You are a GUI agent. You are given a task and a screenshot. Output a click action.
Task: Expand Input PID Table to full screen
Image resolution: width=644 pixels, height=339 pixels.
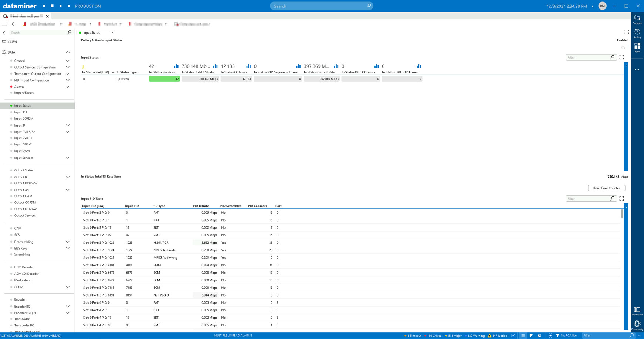[621, 199]
